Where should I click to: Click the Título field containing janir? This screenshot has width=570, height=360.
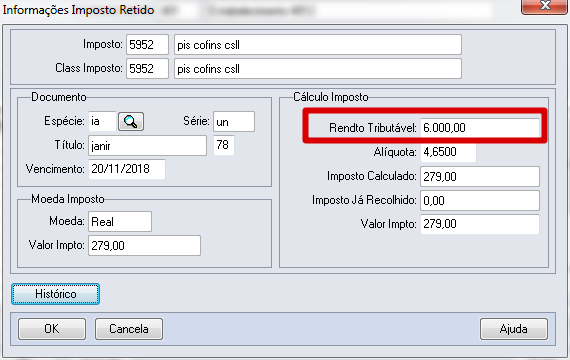(147, 145)
